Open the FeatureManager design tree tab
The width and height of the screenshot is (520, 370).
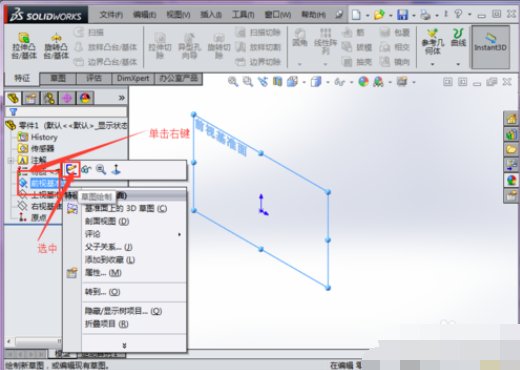pos(13,98)
